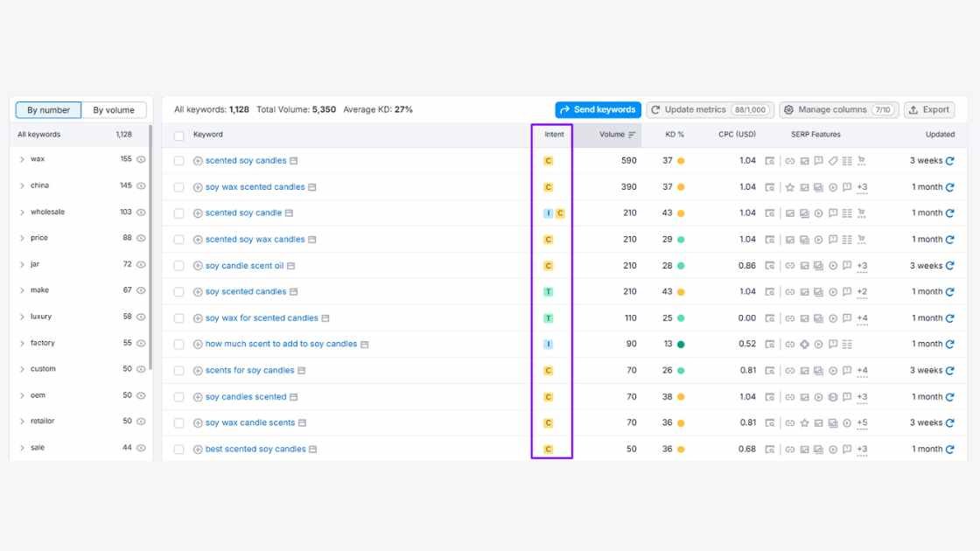Click orange KD dot for scented soy candles
This screenshot has width=980, height=551.
point(682,161)
